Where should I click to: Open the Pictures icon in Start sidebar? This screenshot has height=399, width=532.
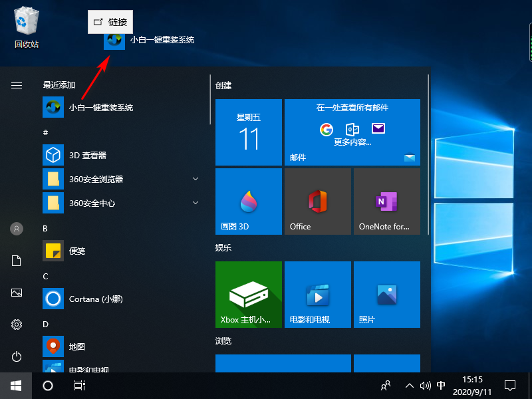pyautogui.click(x=16, y=293)
